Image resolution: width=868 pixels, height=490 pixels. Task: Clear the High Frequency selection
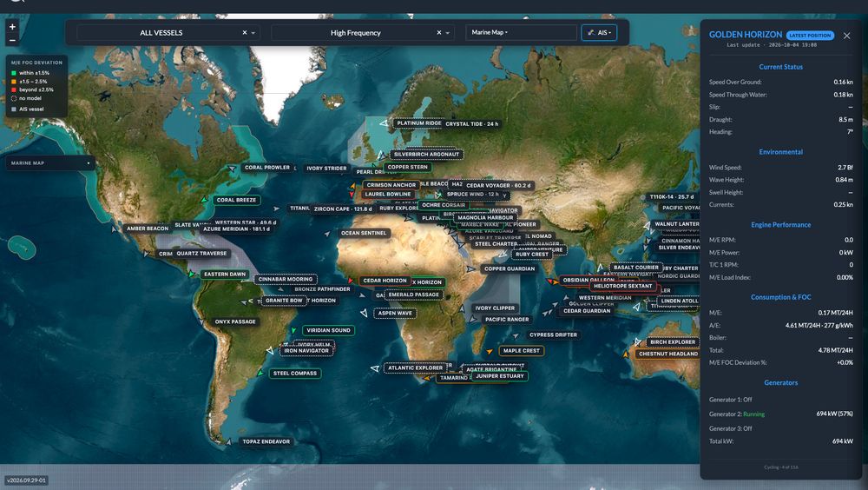439,33
